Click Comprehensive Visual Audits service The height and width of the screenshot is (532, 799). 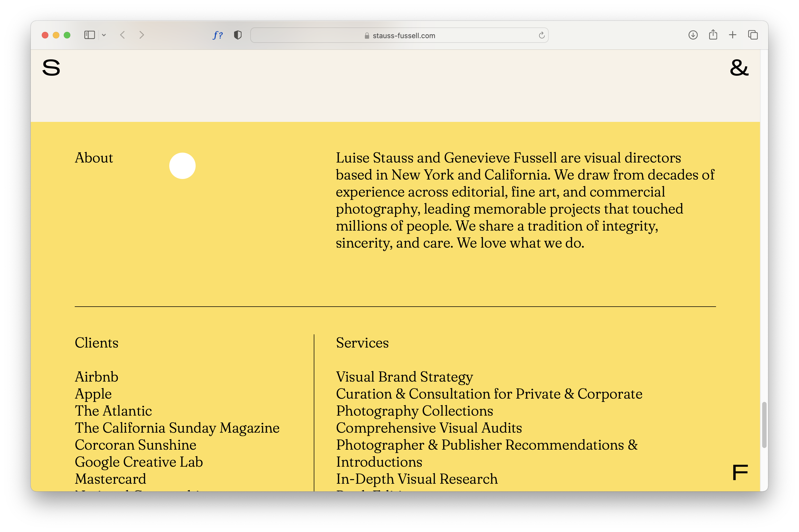coord(429,428)
